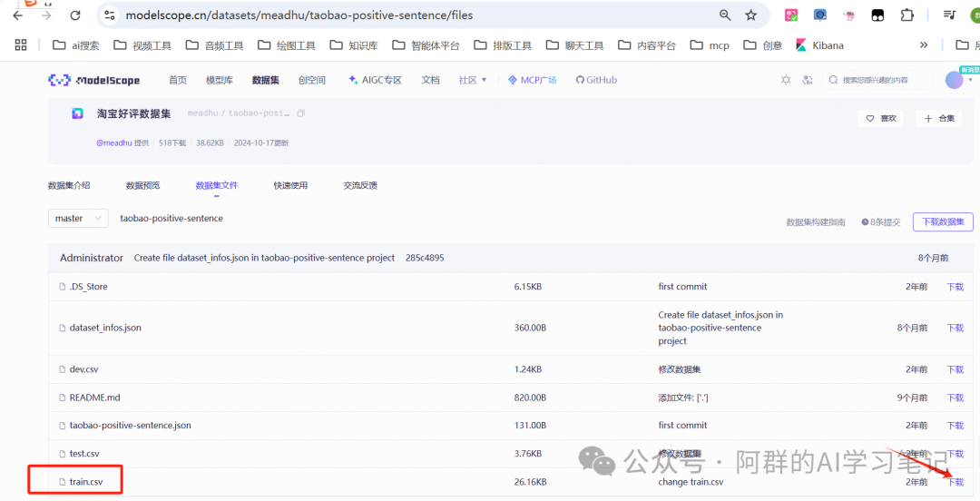Click the dataset logo icon beside 淘宝好评数据集
This screenshot has width=980, height=501.
click(77, 113)
